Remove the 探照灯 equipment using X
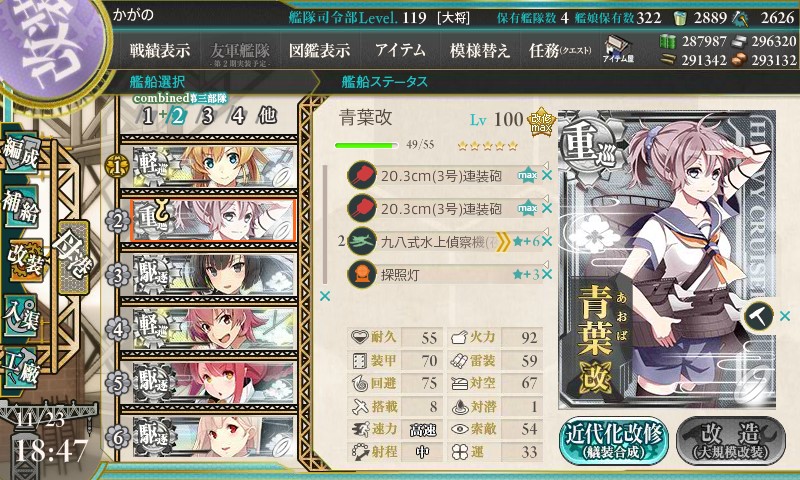This screenshot has height=480, width=800. pyautogui.click(x=547, y=274)
